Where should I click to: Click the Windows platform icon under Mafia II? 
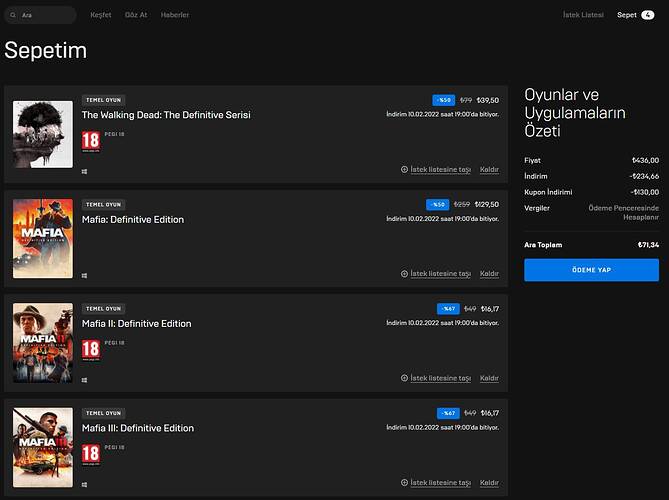pos(84,380)
